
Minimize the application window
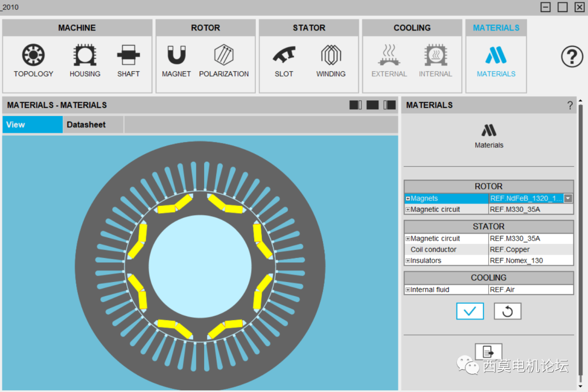click(x=546, y=7)
